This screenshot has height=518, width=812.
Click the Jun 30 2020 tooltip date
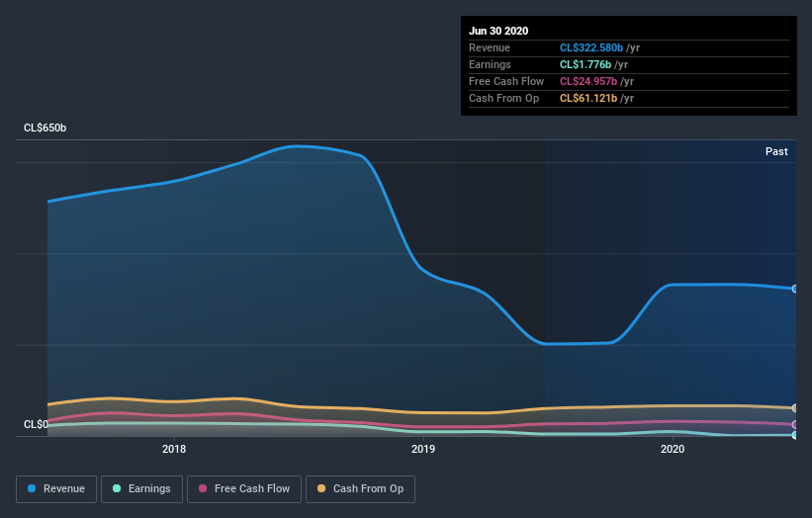click(x=498, y=31)
